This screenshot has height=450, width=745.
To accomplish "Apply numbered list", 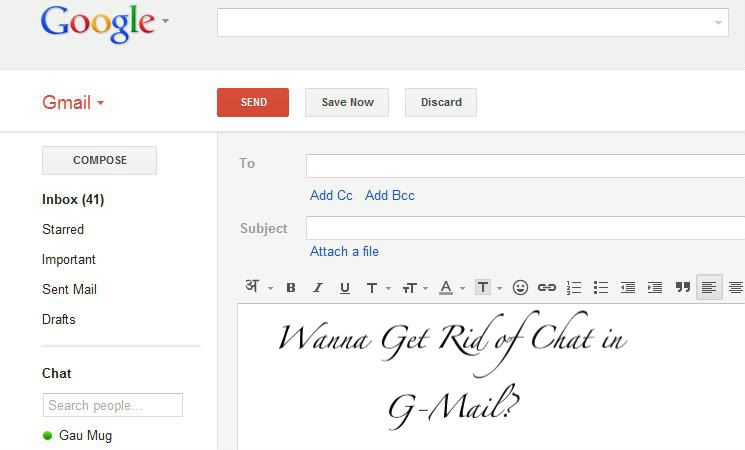I will 574,287.
